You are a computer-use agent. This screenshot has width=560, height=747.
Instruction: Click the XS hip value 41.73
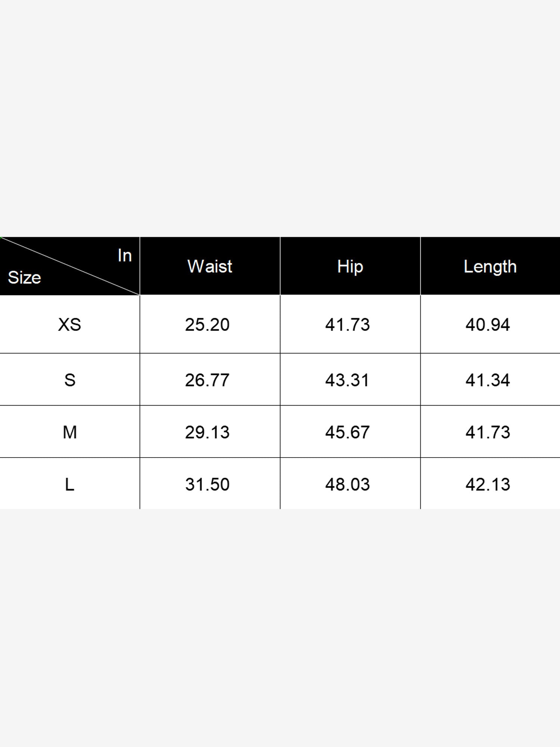[x=348, y=325]
